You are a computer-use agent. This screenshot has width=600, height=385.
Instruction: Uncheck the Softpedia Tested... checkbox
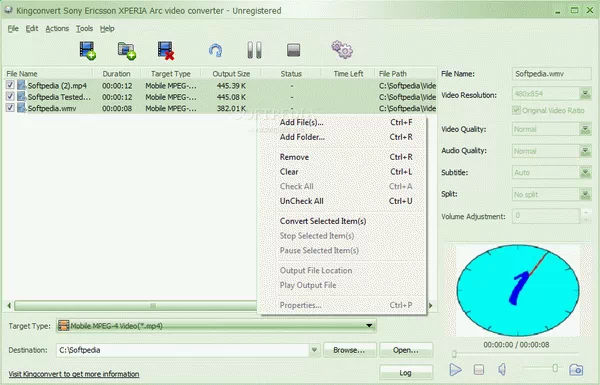coord(10,96)
